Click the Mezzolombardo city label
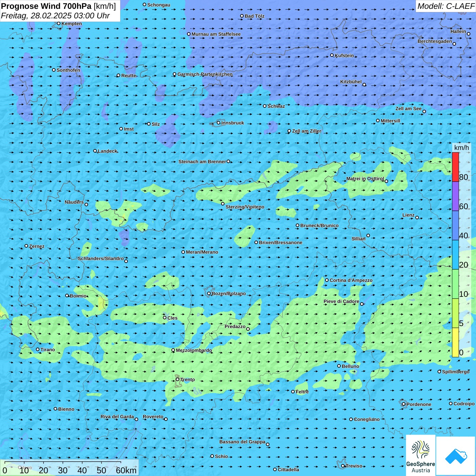Screen dimensions: 476x476 [194, 350]
